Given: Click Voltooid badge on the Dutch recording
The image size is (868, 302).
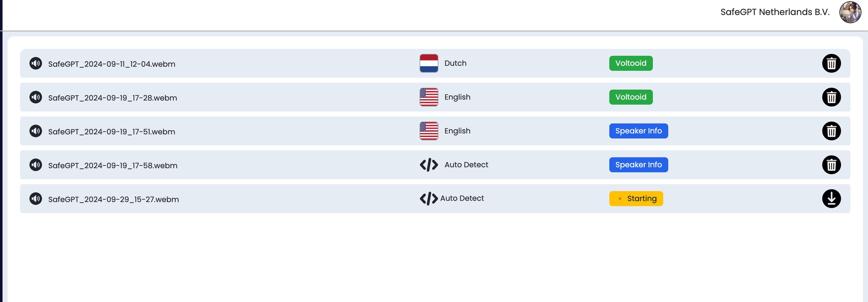Looking at the screenshot, I should point(631,63).
